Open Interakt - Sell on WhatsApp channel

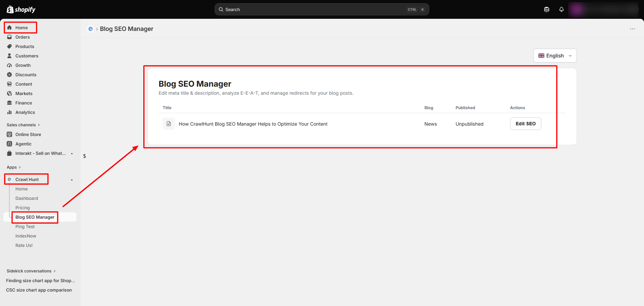tap(40, 153)
